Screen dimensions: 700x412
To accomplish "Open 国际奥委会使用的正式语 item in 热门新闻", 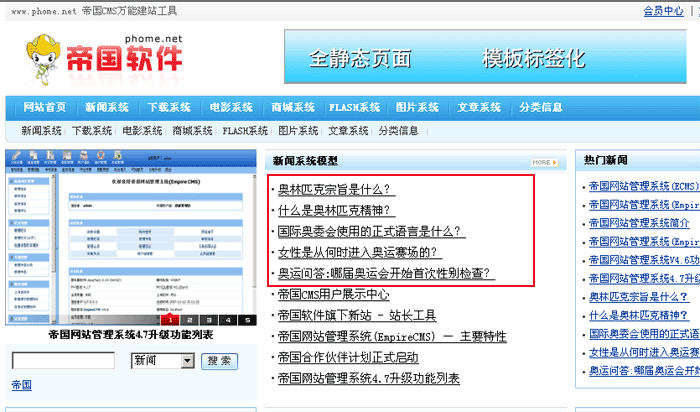I will pos(644,334).
